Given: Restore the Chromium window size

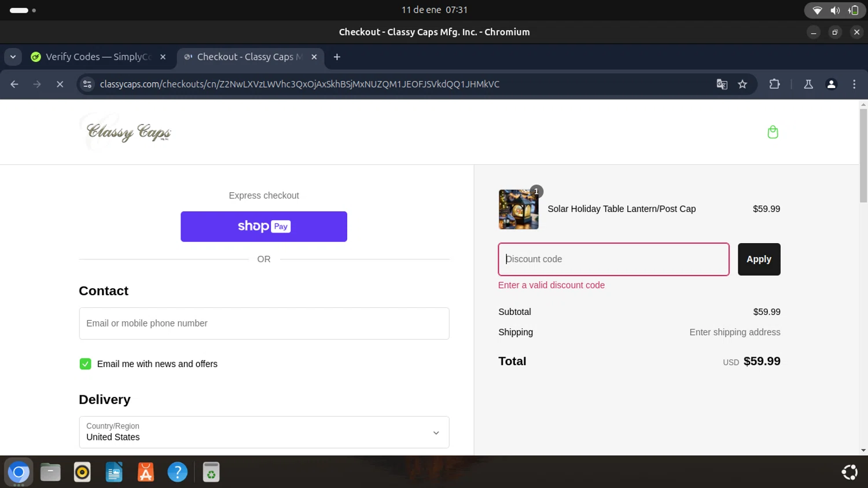Looking at the screenshot, I should [835, 32].
